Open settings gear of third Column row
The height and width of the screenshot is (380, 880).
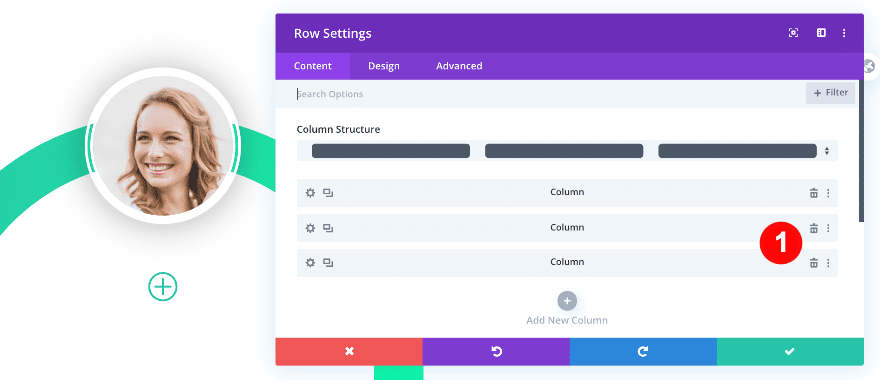[310, 263]
